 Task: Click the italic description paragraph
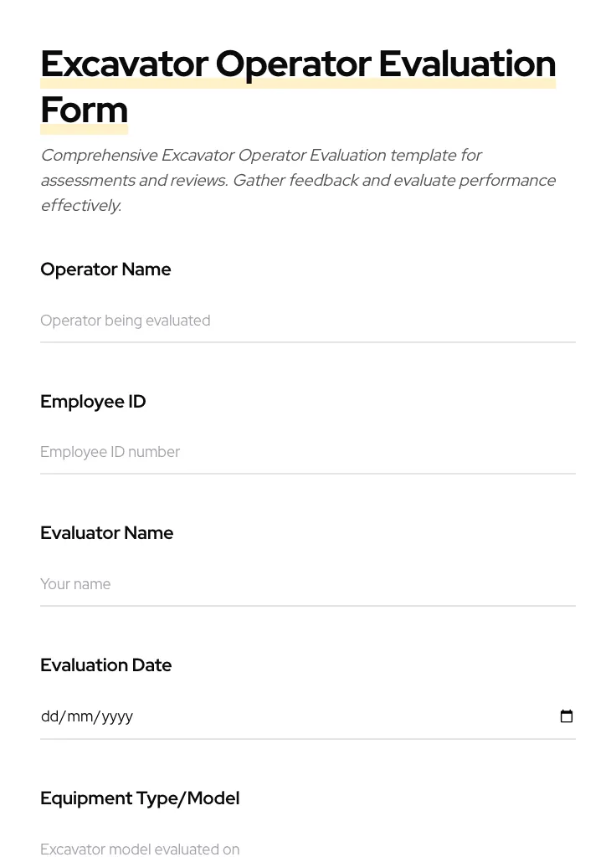pyautogui.click(x=298, y=180)
